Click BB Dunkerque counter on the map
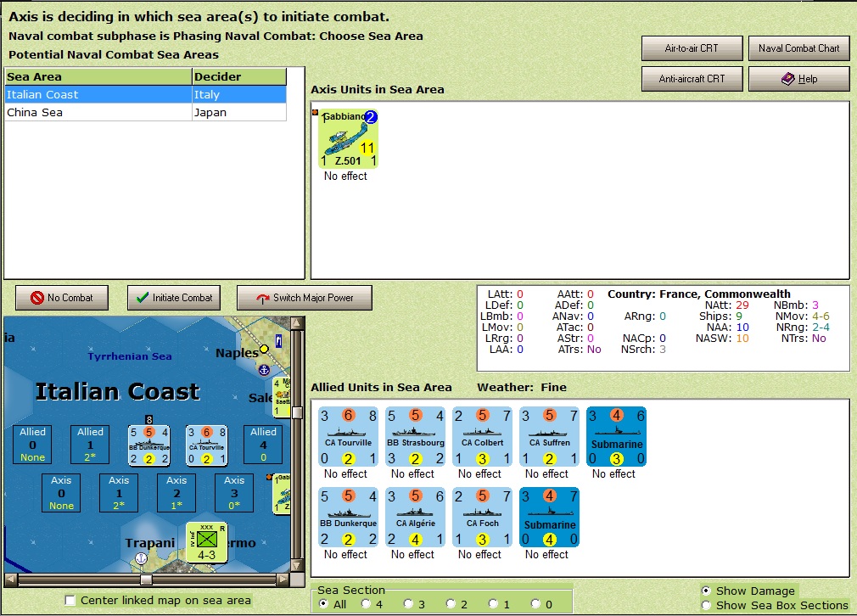The width and height of the screenshot is (857, 616). pyautogui.click(x=148, y=445)
